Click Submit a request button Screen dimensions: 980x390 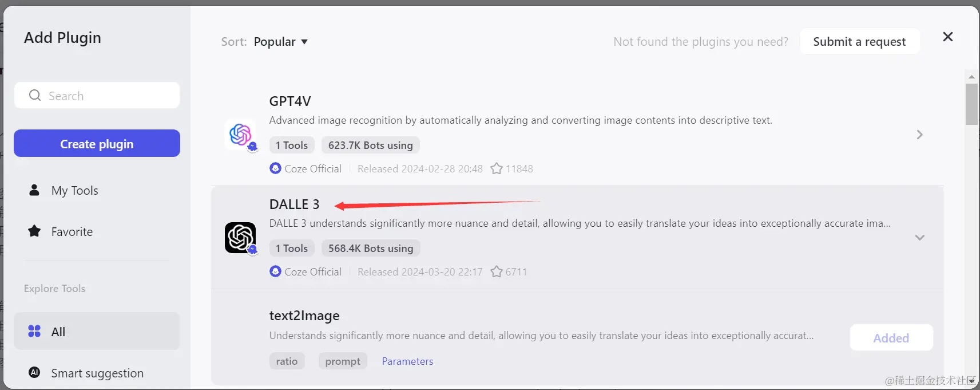pos(859,41)
